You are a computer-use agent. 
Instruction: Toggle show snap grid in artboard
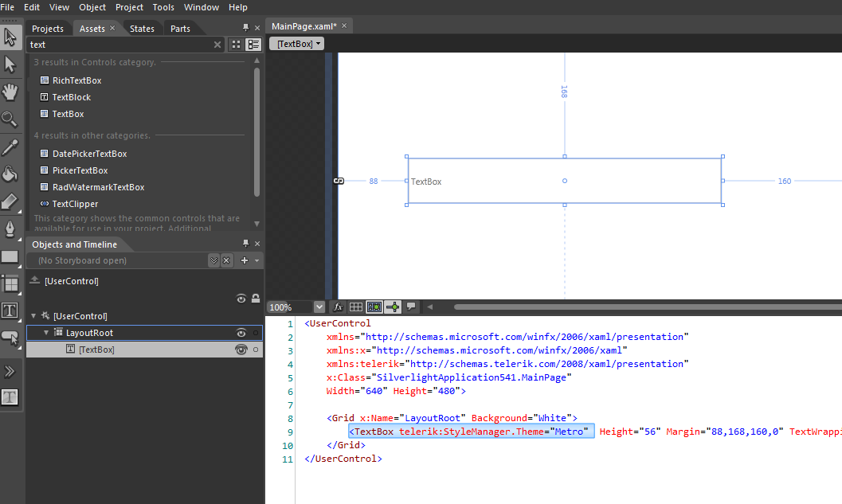(356, 307)
